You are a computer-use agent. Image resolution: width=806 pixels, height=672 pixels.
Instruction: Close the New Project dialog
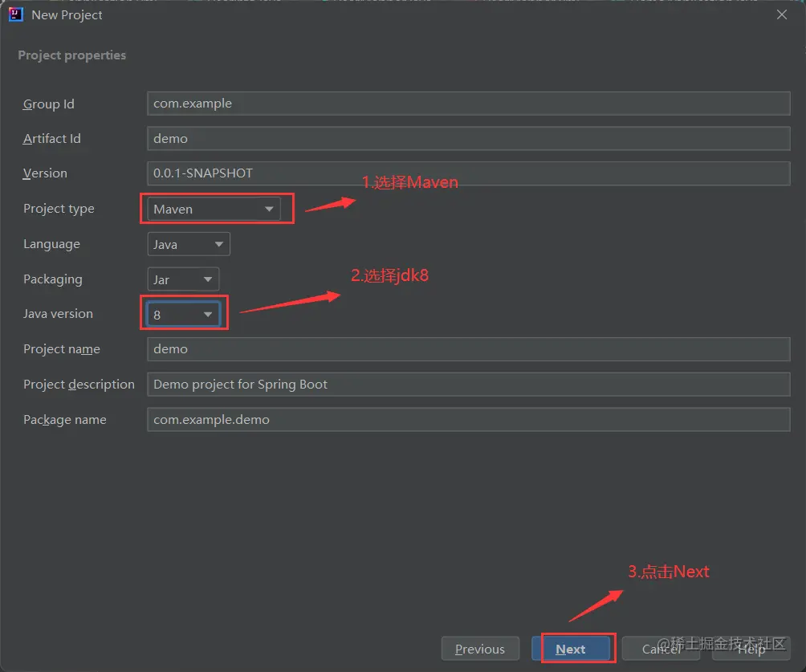point(781,15)
